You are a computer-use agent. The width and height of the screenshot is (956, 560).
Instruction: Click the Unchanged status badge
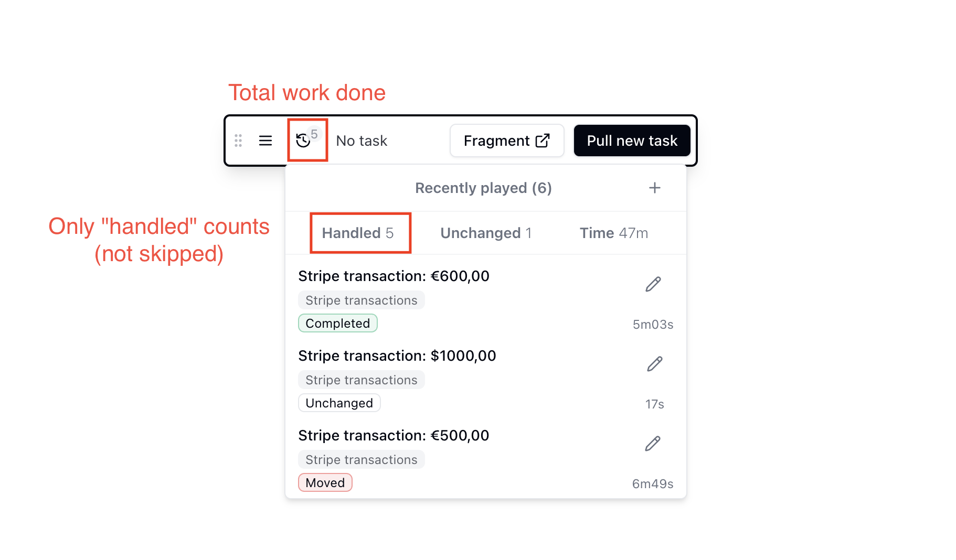(x=339, y=403)
